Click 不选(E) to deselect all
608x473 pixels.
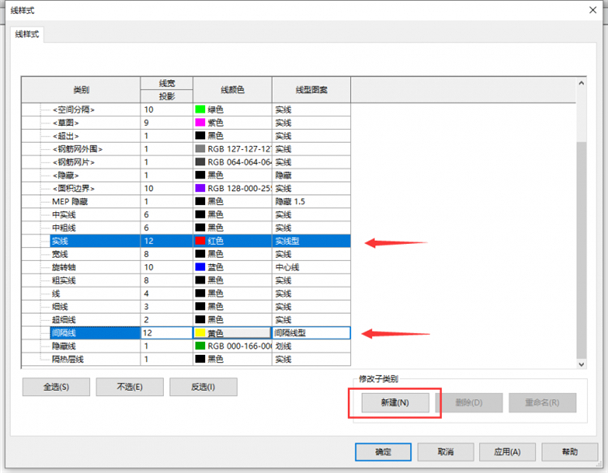pyautogui.click(x=130, y=387)
